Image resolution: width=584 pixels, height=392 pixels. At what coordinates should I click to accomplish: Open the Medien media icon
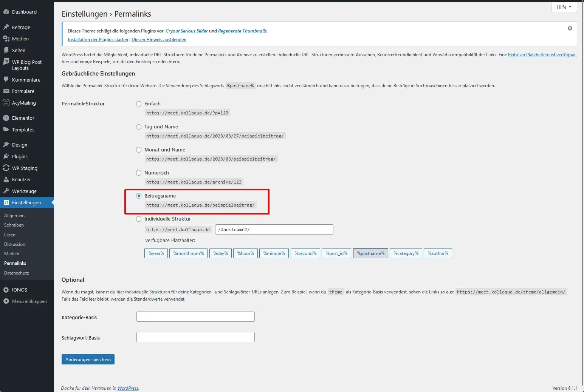[6, 39]
